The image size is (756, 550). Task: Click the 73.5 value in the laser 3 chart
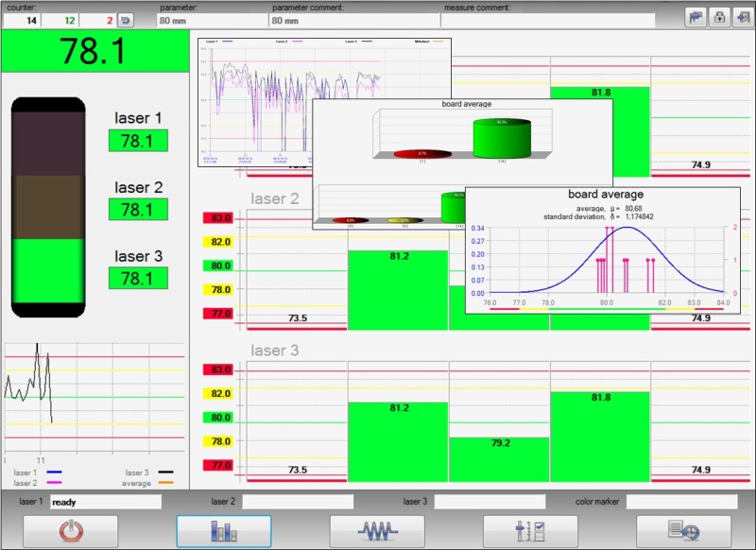[298, 470]
